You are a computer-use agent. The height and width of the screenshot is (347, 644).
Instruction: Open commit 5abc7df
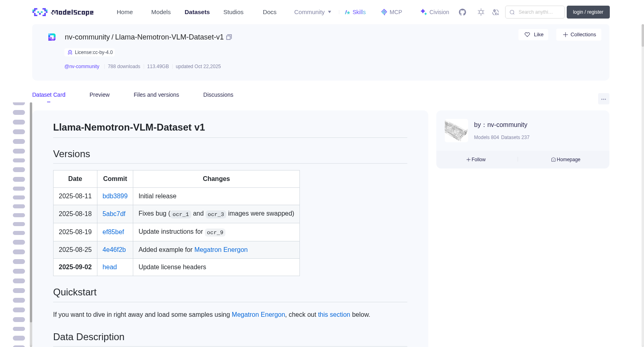pyautogui.click(x=114, y=214)
